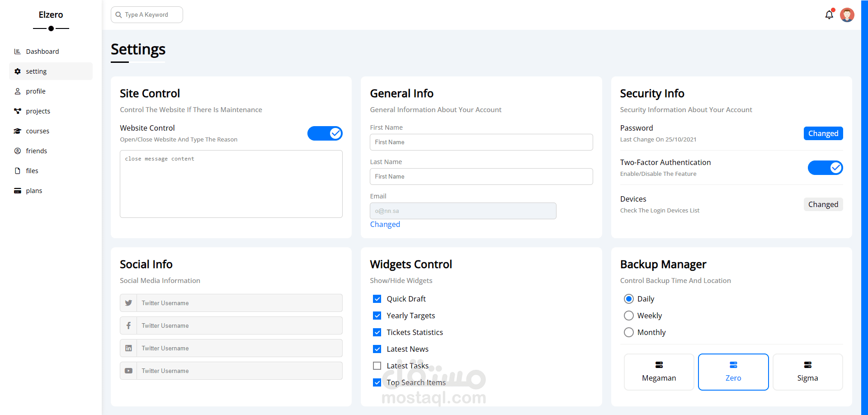Check the Latest Tasks checkbox

377,366
